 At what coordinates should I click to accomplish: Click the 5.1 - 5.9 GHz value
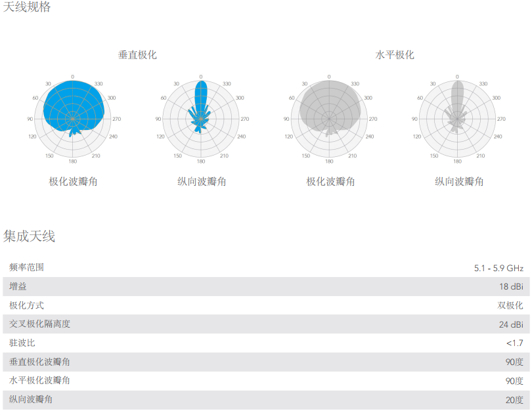click(x=499, y=268)
